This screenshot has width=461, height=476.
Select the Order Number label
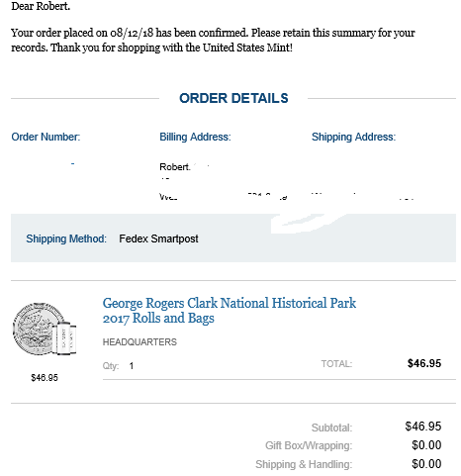point(46,137)
